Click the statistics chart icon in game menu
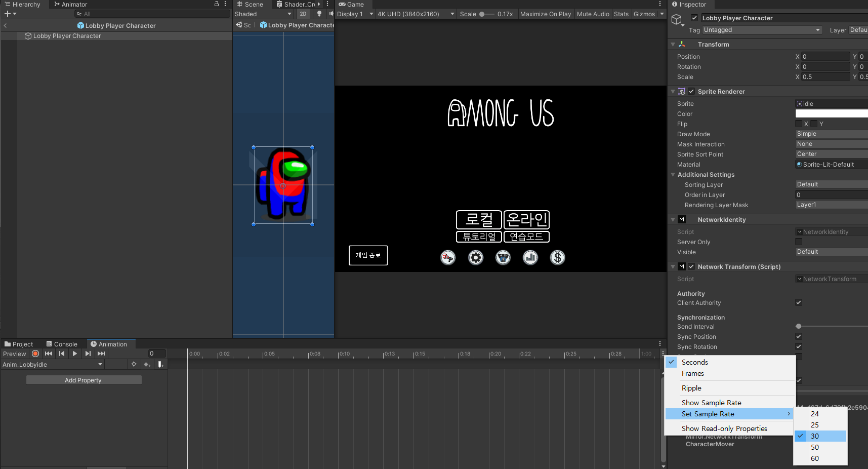Screen dimensions: 868x469 pos(530,258)
